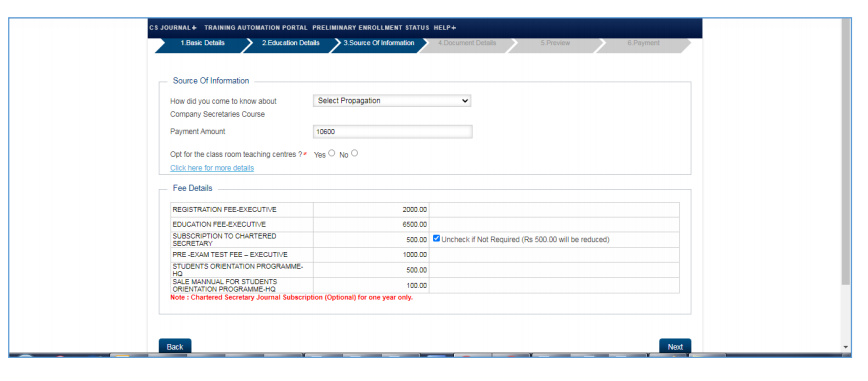Screen dimensions: 868x381
Task: Click the Next button
Action: pyautogui.click(x=675, y=347)
